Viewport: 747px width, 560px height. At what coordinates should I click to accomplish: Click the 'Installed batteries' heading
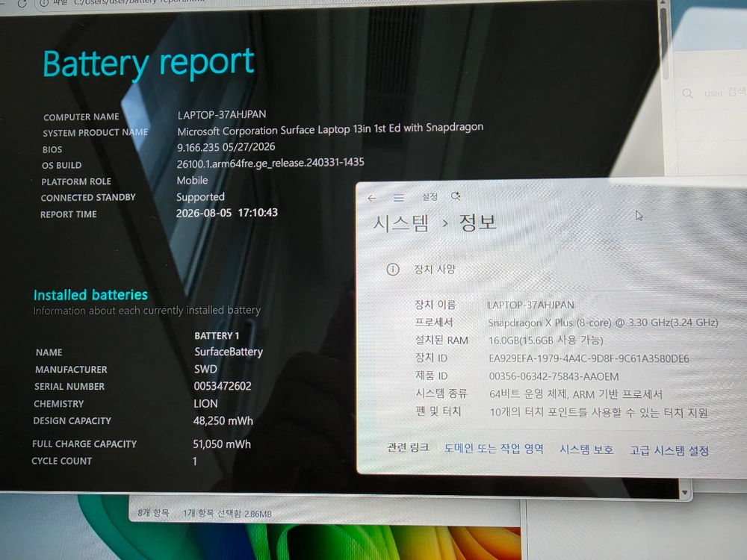(90, 295)
